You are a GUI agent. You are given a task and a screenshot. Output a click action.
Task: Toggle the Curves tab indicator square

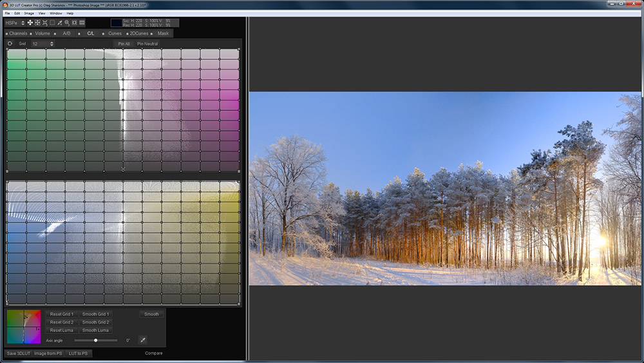pos(103,34)
